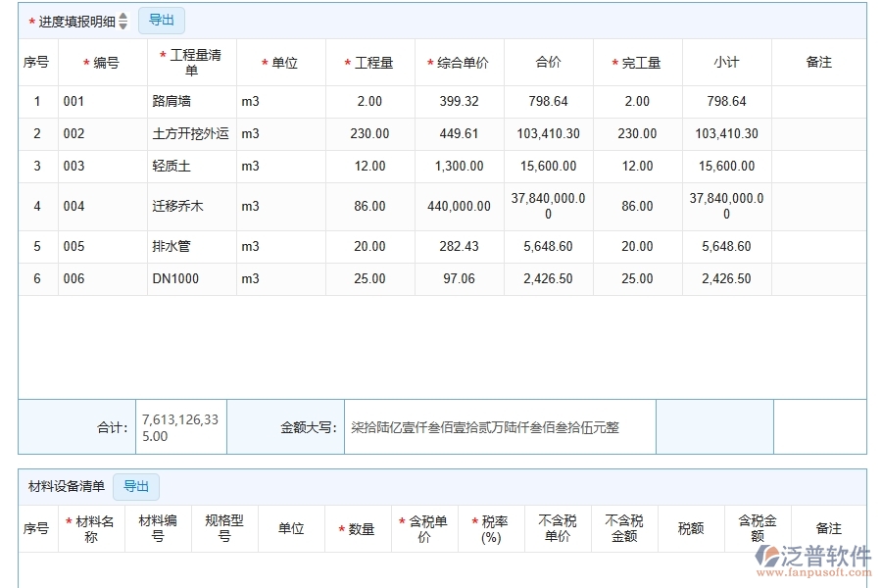Click the 金额大写 uppercase amount field
The height and width of the screenshot is (588, 882).
click(x=498, y=426)
